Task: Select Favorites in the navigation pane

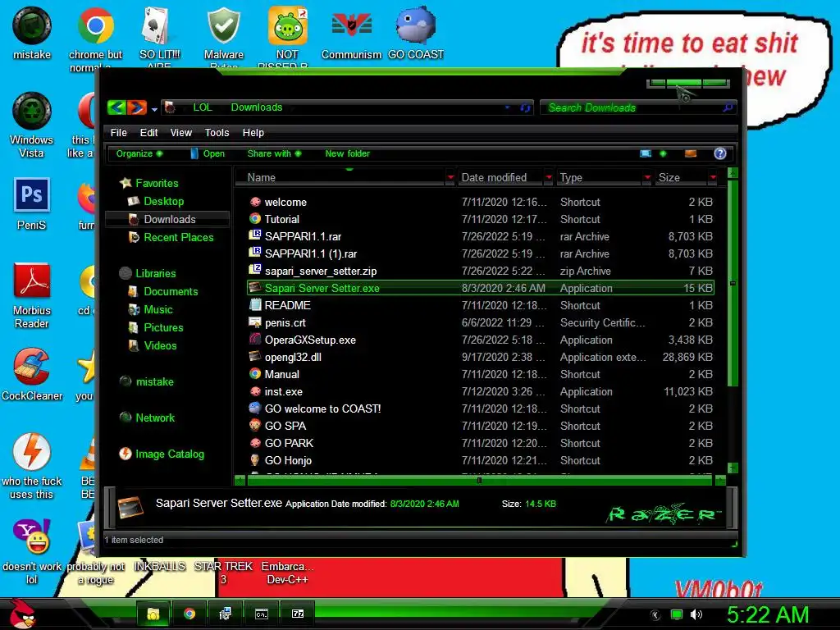Action: click(x=157, y=183)
